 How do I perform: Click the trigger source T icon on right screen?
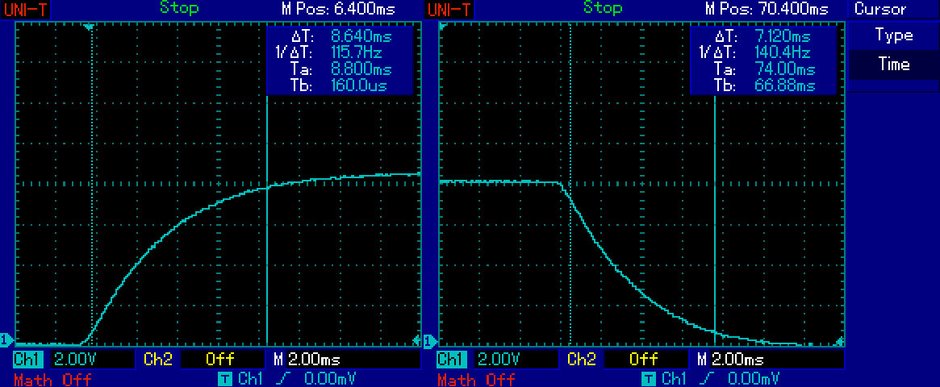(649, 379)
